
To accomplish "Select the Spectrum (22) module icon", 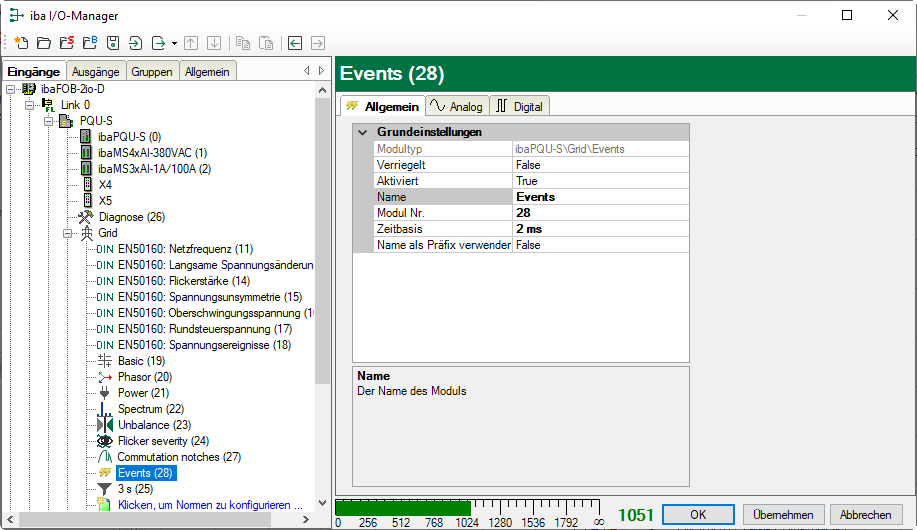I will pos(104,409).
